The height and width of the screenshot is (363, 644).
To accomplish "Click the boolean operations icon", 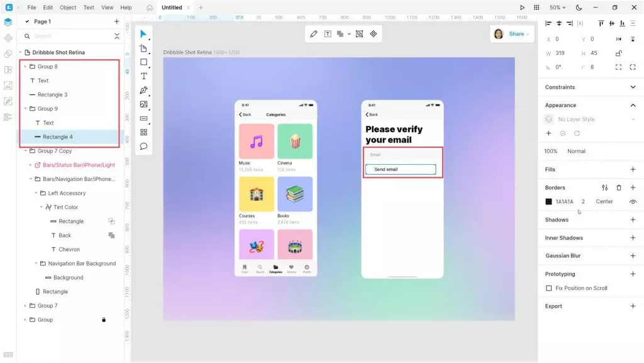I will click(340, 34).
